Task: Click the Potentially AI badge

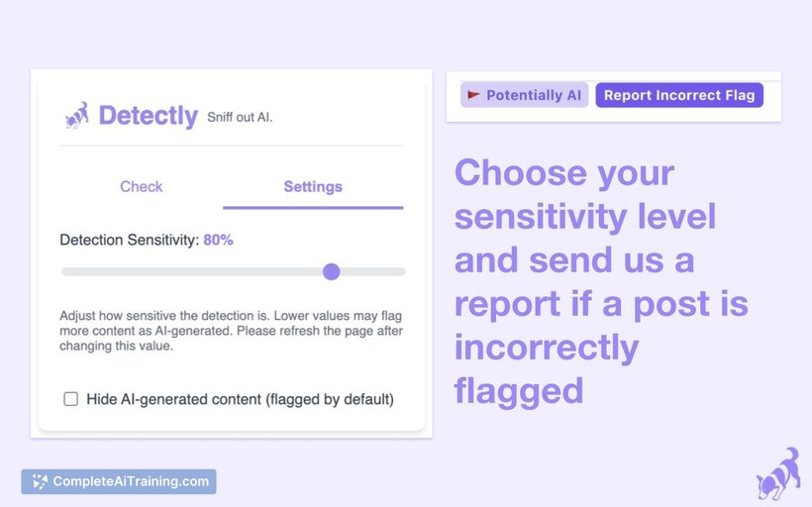Action: (524, 95)
